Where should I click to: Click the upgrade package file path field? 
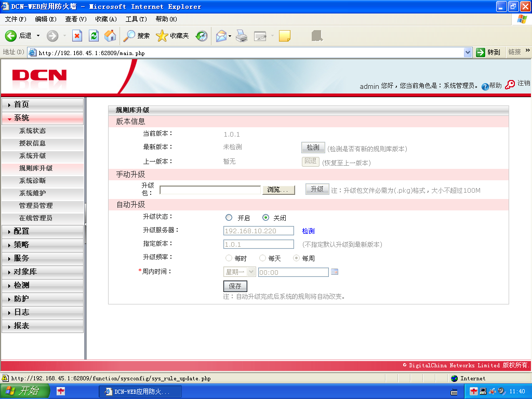pyautogui.click(x=210, y=190)
